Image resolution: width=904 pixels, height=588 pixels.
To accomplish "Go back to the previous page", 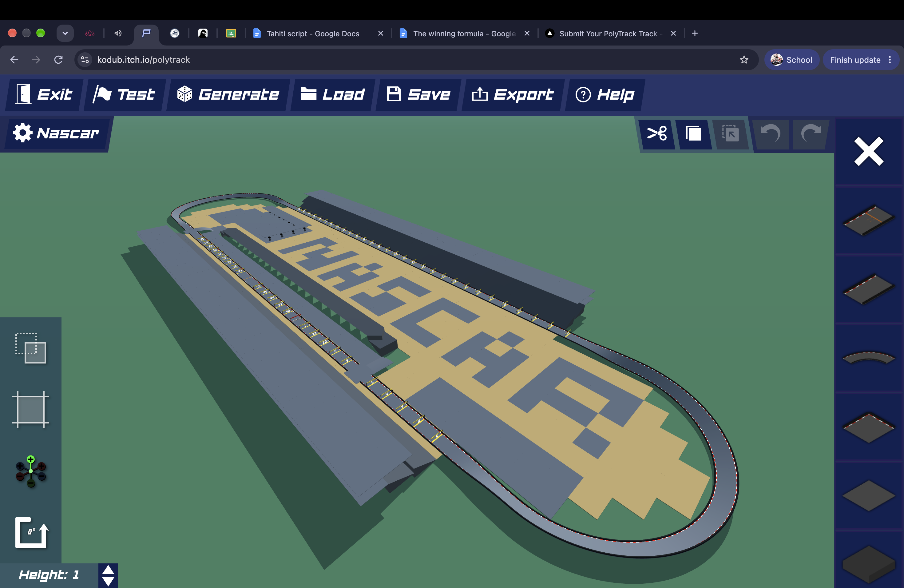I will click(14, 60).
